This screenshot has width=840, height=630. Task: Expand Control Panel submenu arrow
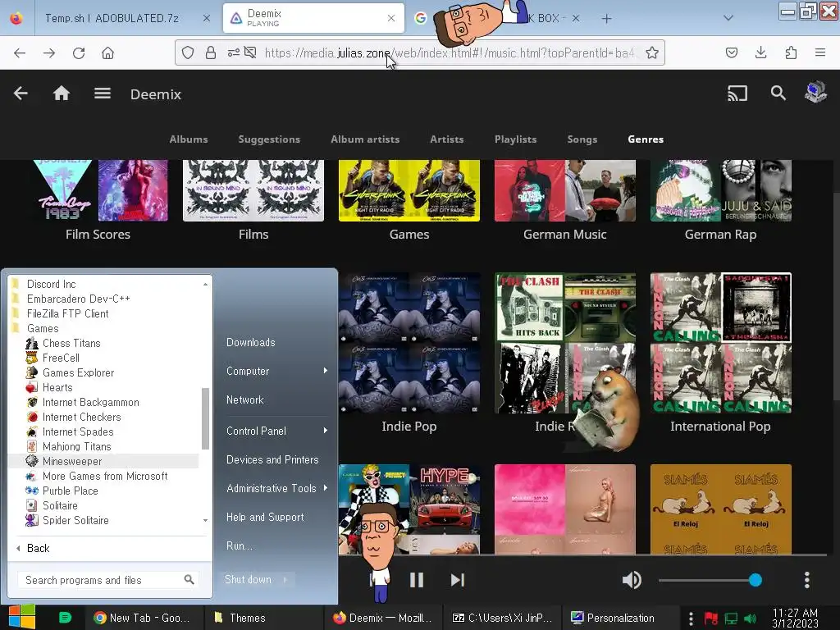pos(325,431)
